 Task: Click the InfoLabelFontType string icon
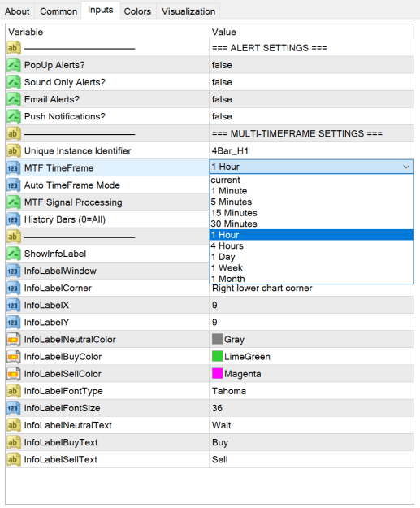[x=14, y=391]
